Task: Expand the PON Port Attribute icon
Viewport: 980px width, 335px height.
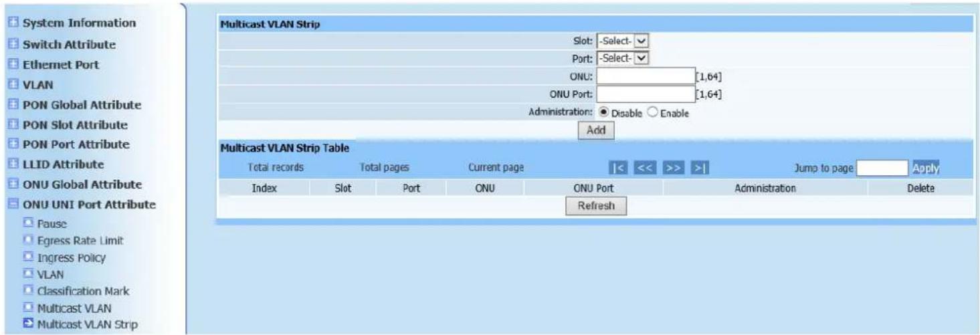Action: click(x=15, y=144)
